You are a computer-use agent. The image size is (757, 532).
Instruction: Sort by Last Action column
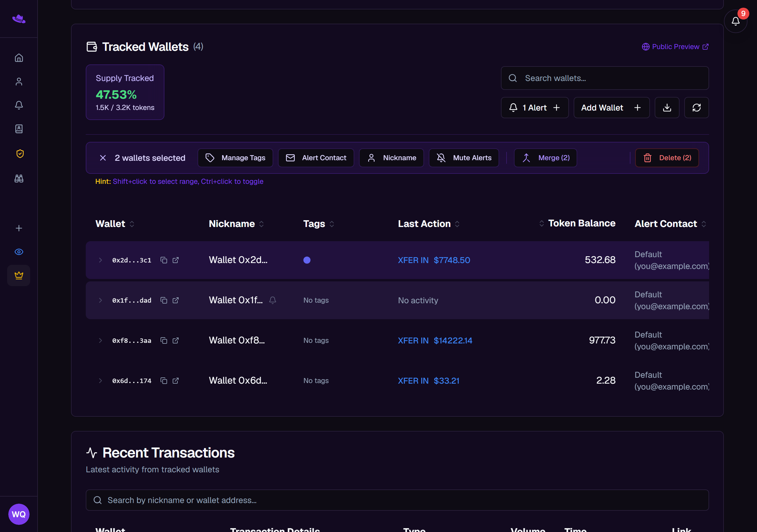(428, 224)
